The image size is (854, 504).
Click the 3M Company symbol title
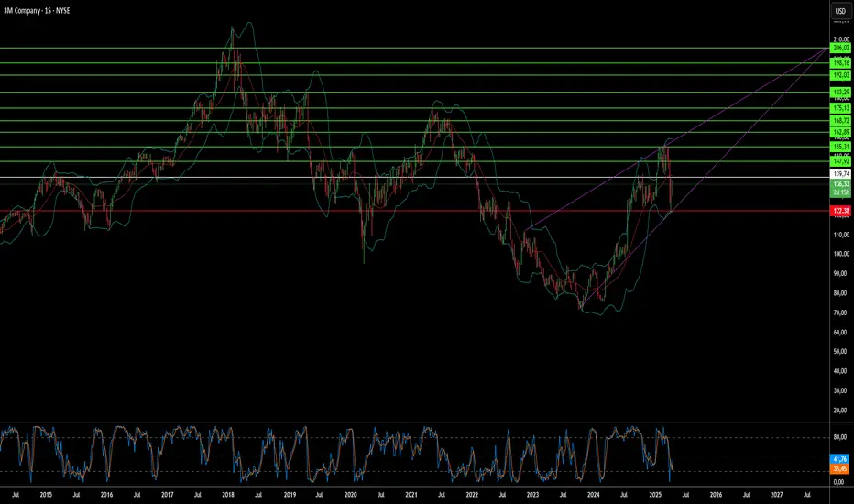click(37, 10)
